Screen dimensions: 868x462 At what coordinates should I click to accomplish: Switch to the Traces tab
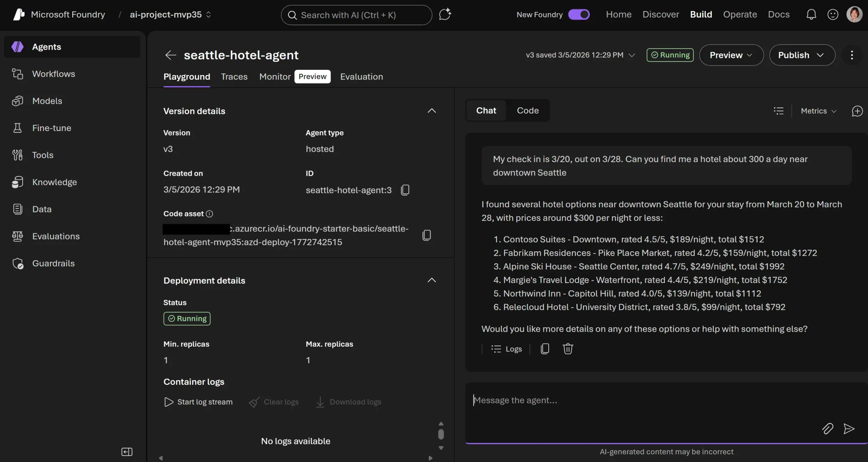click(x=234, y=77)
